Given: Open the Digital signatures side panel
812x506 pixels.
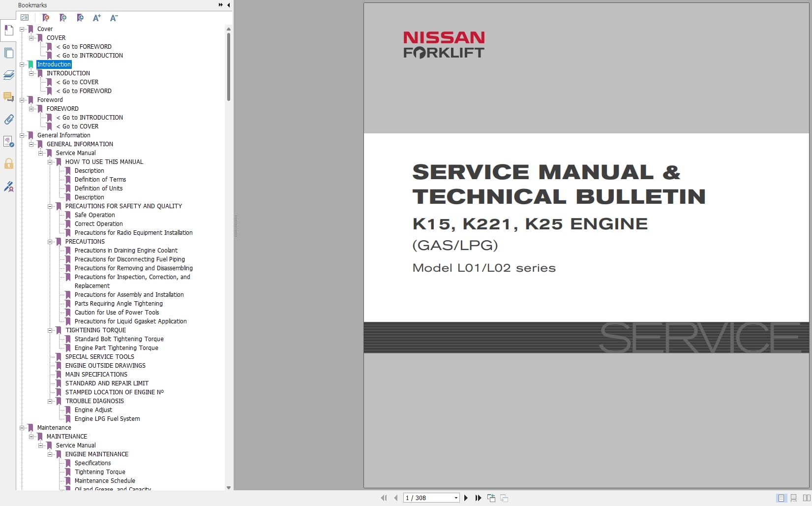Looking at the screenshot, I should (8, 142).
